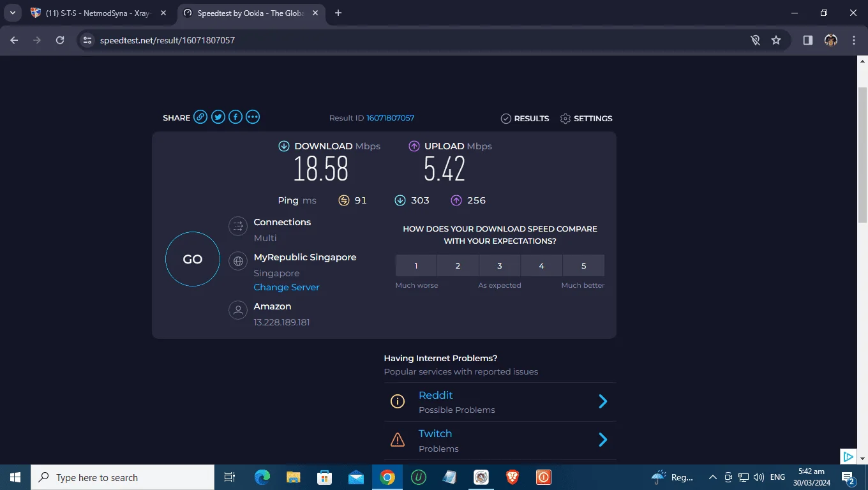Open Mail app from taskbar
Viewport: 868px width, 490px height.
356,477
